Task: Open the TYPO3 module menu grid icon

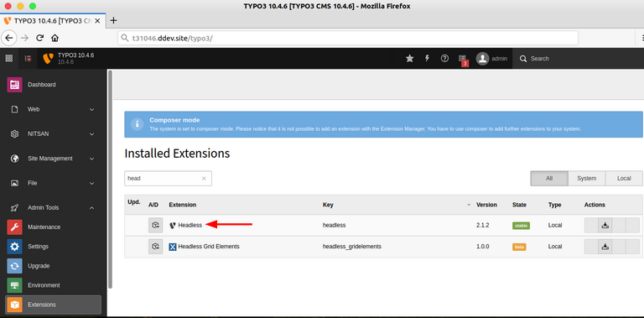Action: [x=9, y=59]
